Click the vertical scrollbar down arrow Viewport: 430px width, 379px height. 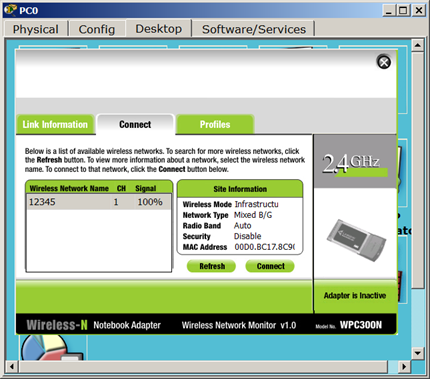click(418, 353)
